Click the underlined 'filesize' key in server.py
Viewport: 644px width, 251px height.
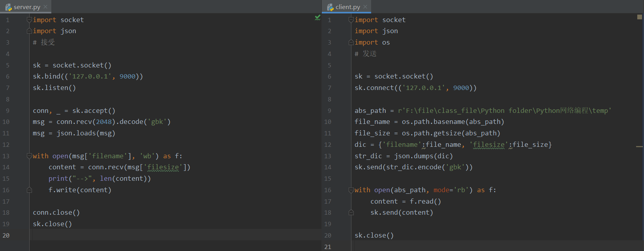point(163,167)
